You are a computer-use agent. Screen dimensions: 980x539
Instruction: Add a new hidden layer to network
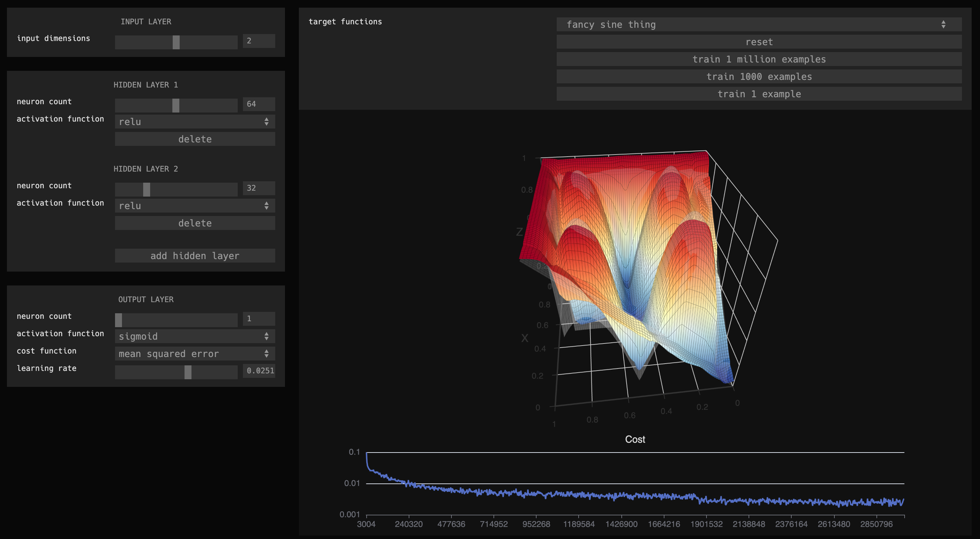coord(195,256)
